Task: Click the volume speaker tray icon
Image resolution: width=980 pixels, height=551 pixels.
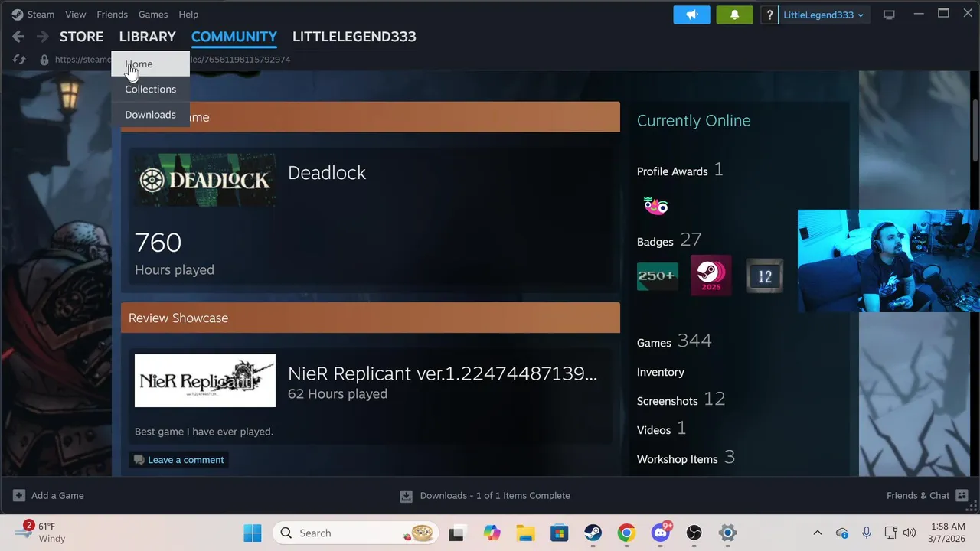Action: click(x=910, y=533)
